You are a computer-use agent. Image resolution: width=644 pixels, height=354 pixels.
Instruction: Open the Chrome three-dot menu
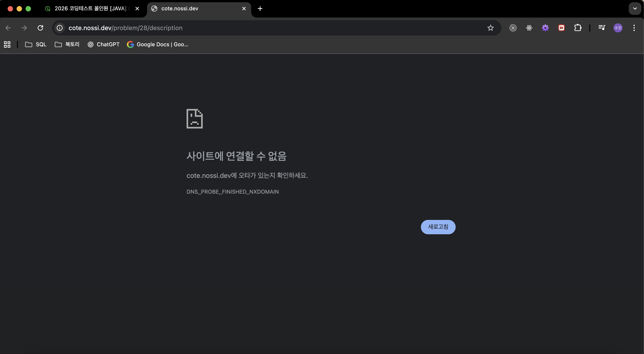pos(634,28)
